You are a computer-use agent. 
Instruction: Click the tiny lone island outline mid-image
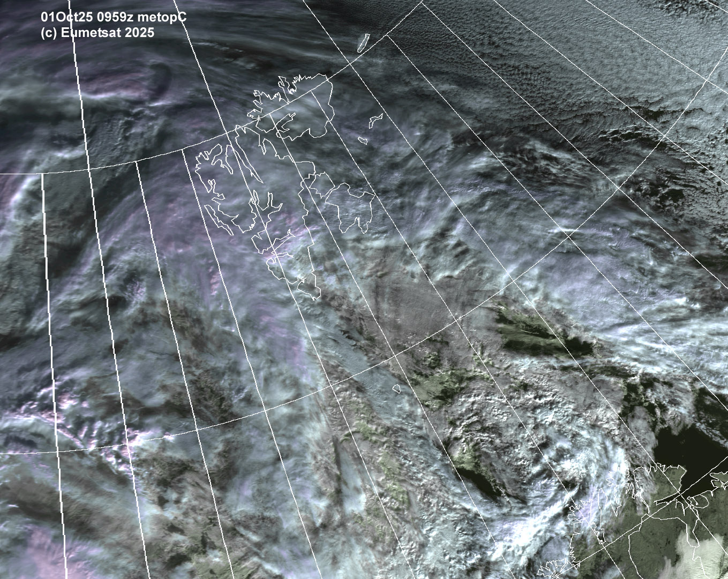tap(397, 388)
